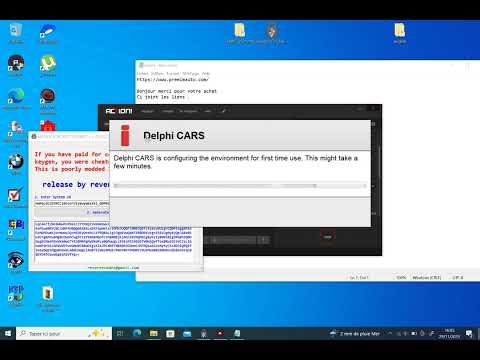Switch to the Action! recorder taskbar icon
Image resolution: width=480 pixels, height=360 pixels.
click(220, 333)
